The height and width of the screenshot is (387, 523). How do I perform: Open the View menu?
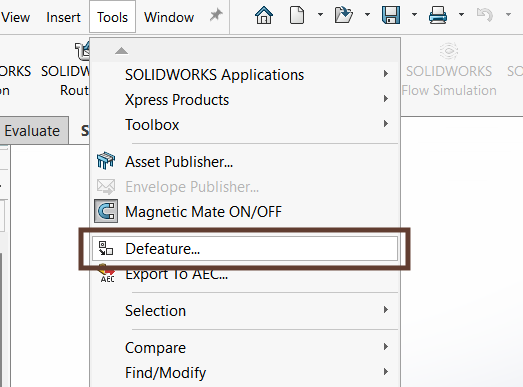click(x=15, y=17)
